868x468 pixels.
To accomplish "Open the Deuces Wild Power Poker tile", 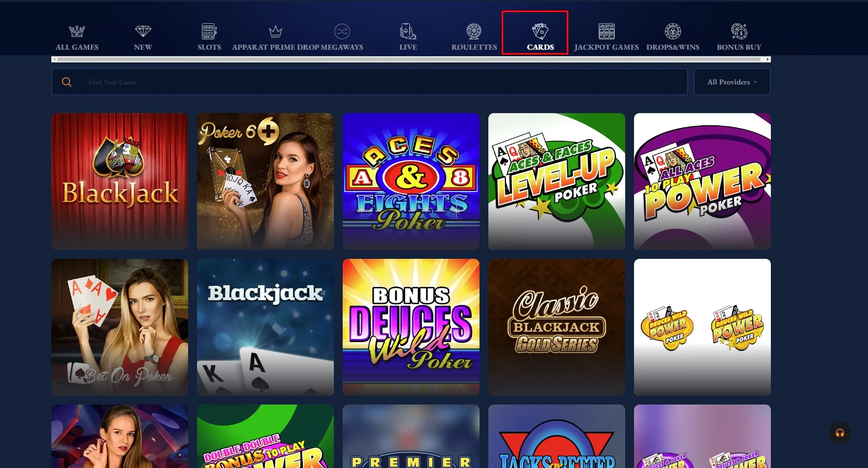I will pyautogui.click(x=702, y=327).
